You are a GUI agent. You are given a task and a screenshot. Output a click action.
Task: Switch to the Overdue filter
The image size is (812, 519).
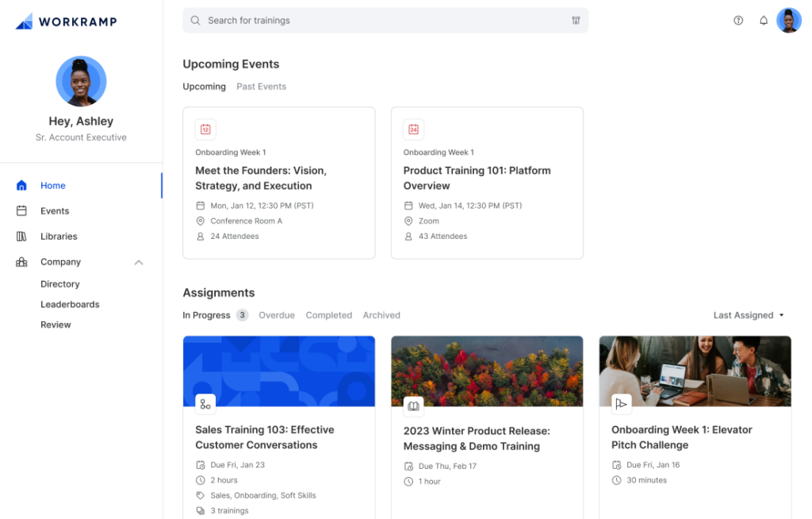(x=277, y=315)
